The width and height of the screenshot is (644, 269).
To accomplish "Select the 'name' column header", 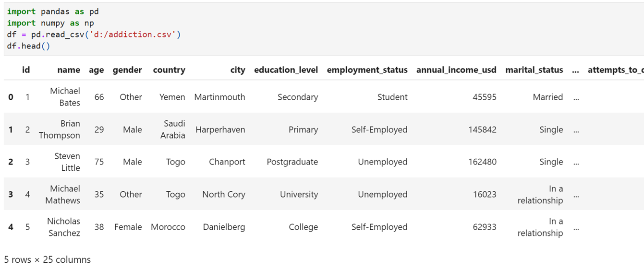I will click(69, 70).
